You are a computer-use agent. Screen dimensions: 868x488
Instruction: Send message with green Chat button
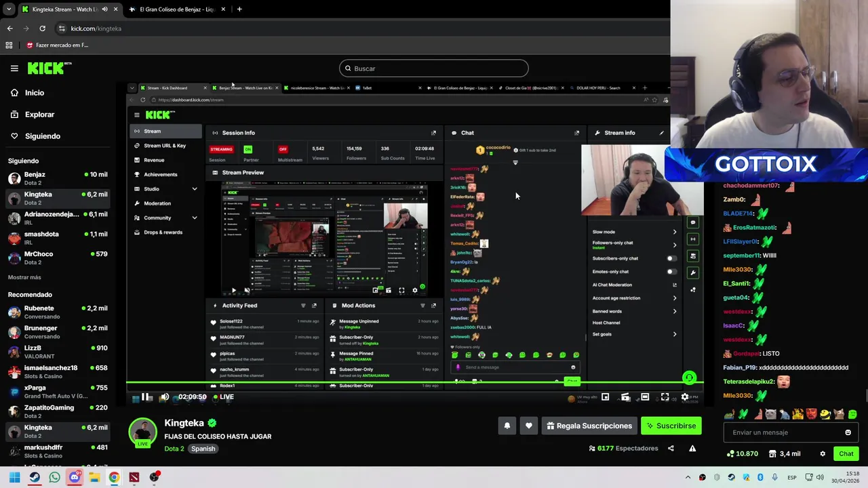846,453
